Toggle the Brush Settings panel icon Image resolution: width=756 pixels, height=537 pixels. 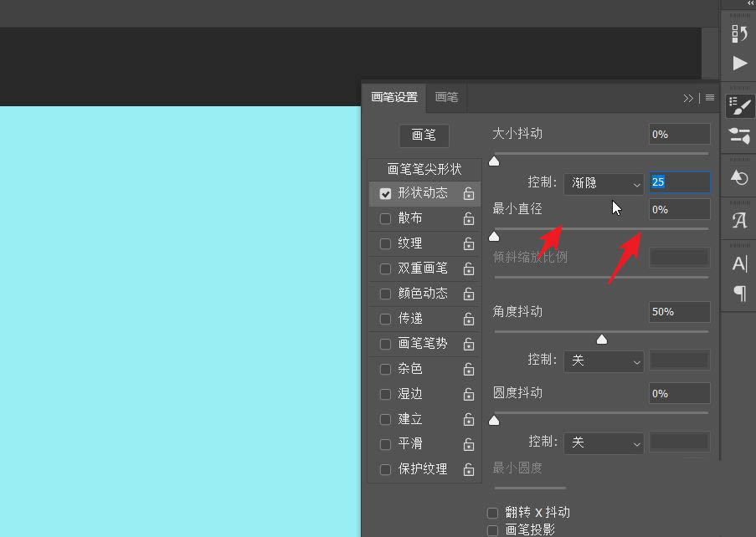pos(739,106)
